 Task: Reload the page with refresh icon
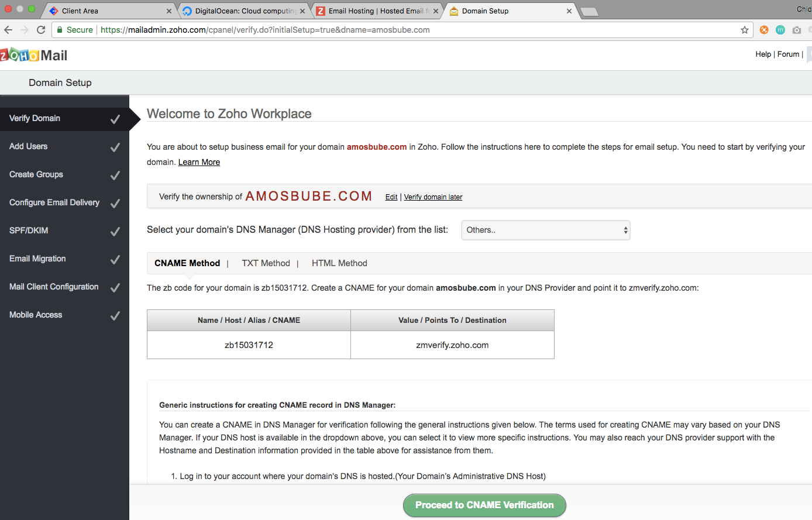point(41,30)
